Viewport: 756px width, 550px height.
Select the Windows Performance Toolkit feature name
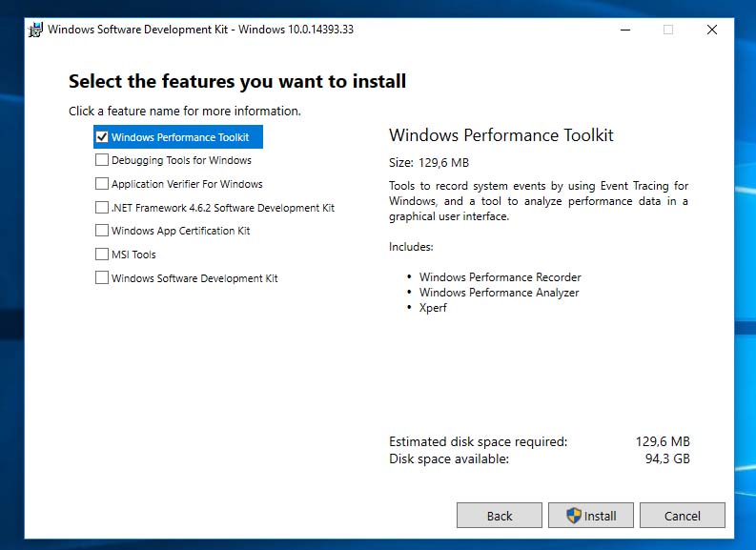click(x=180, y=137)
